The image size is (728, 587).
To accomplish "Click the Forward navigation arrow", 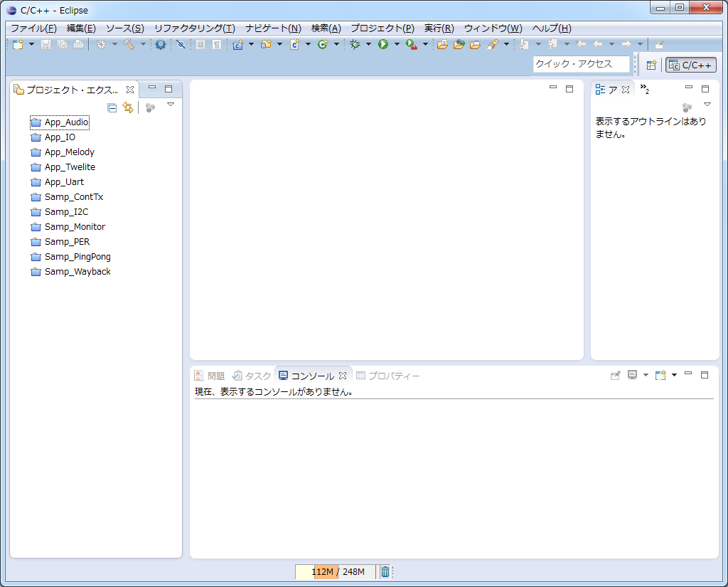I will pos(626,45).
